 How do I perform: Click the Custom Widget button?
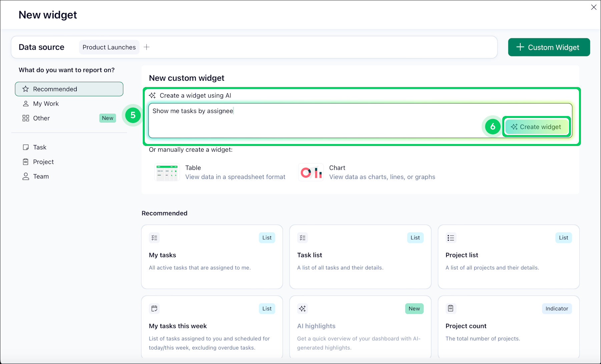(549, 47)
